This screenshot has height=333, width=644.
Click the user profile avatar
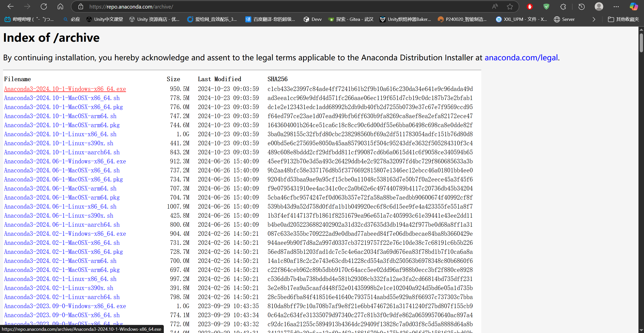599,7
